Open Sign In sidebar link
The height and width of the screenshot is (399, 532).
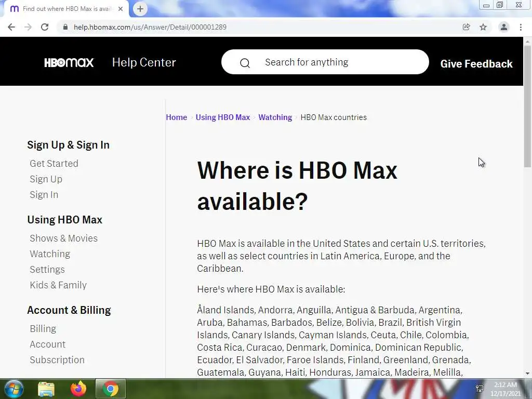click(x=44, y=195)
